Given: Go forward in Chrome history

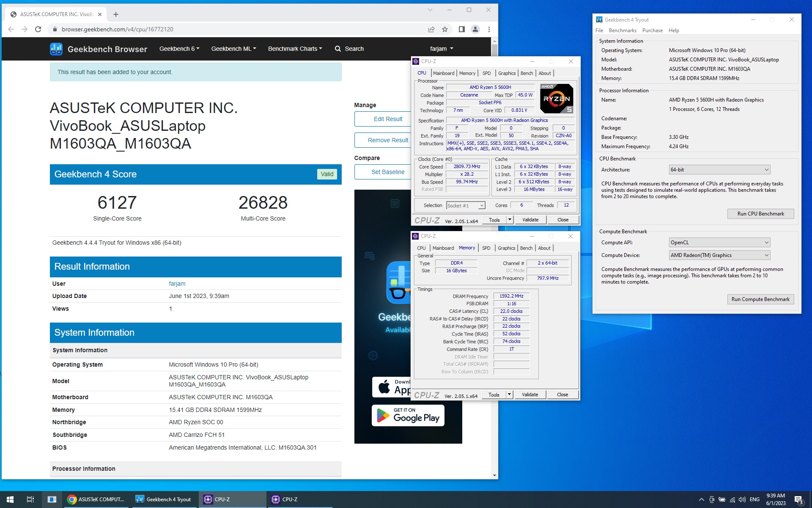Looking at the screenshot, I should point(25,29).
